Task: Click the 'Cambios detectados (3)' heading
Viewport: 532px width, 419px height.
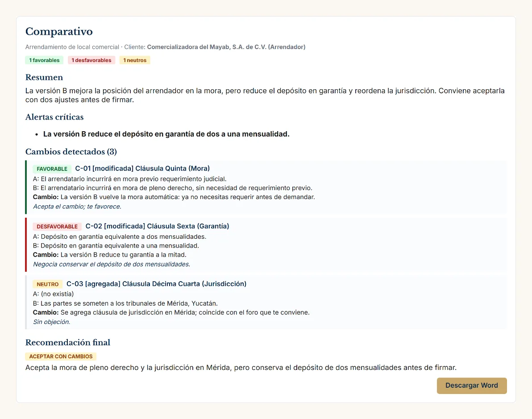Action: (71, 152)
